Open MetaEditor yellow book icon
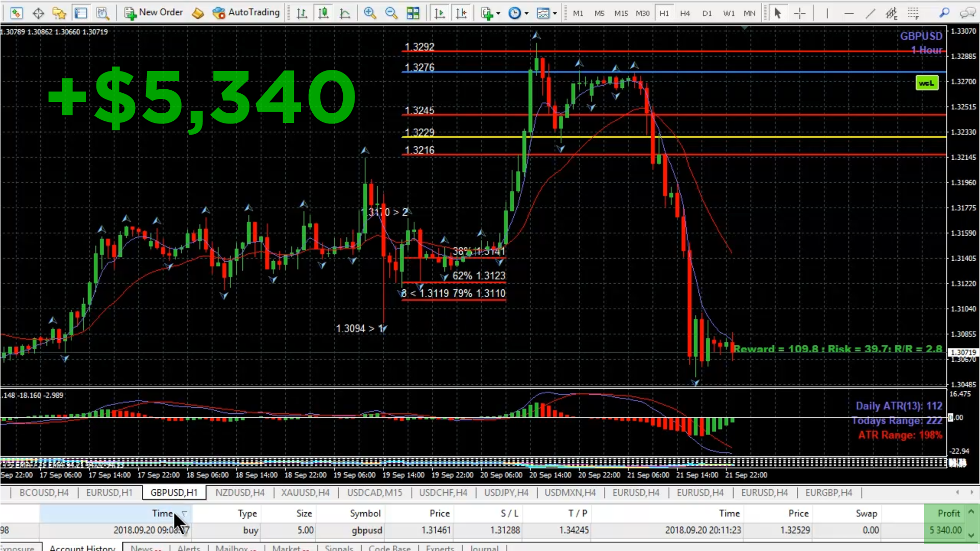The width and height of the screenshot is (980, 551). [x=198, y=13]
